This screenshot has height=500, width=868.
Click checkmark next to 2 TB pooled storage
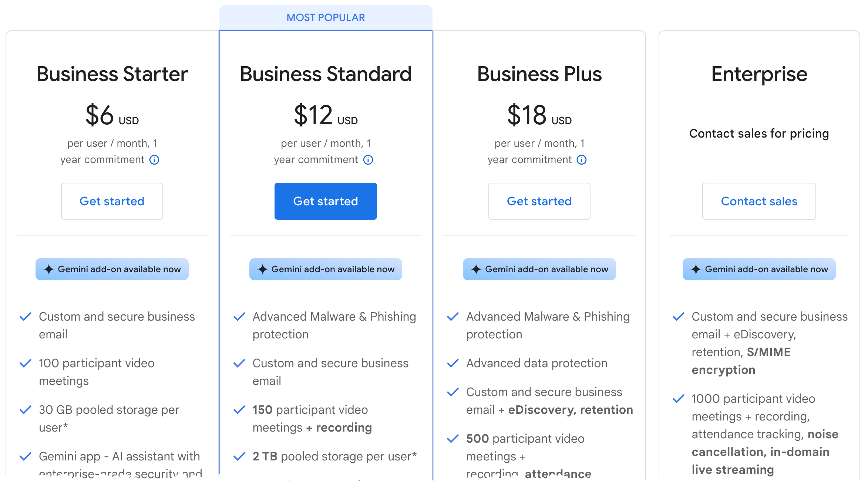tap(239, 457)
